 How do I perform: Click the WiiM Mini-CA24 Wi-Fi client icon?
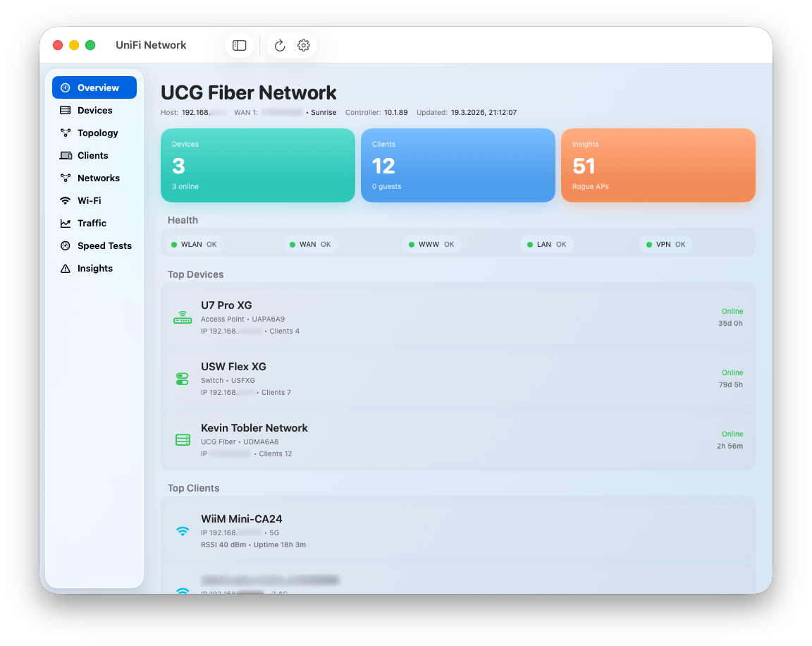pyautogui.click(x=183, y=530)
